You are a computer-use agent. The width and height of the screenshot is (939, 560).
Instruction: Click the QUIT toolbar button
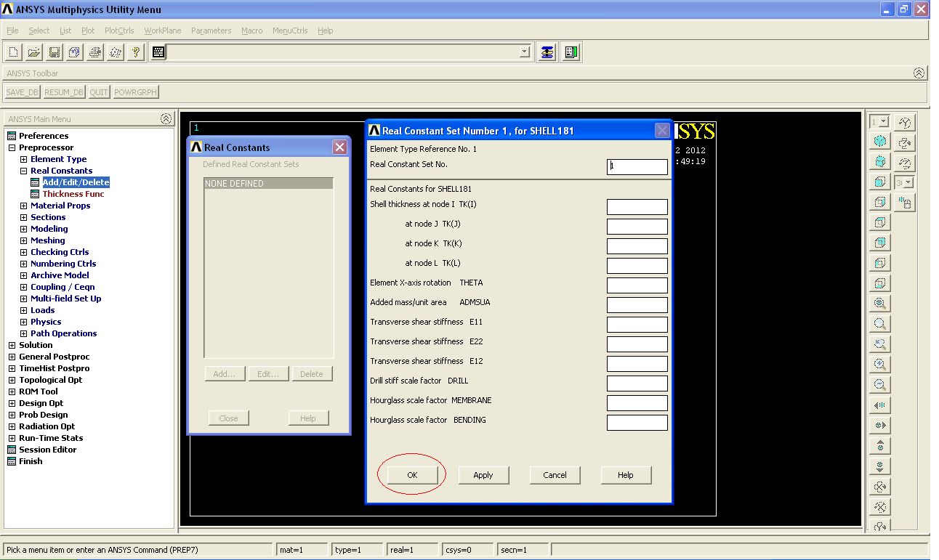99,92
